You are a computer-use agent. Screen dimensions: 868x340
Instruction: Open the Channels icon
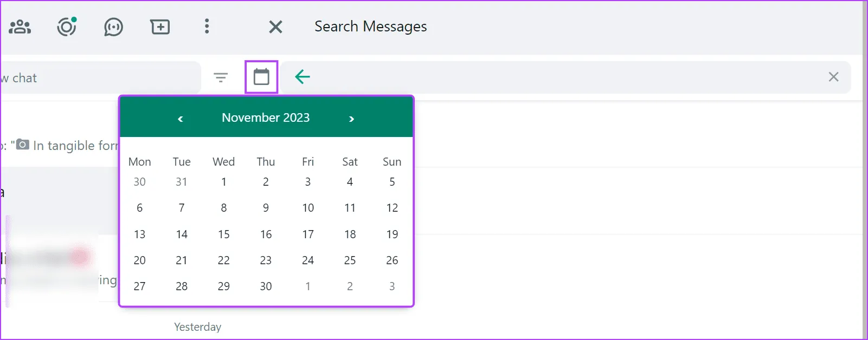pos(113,27)
